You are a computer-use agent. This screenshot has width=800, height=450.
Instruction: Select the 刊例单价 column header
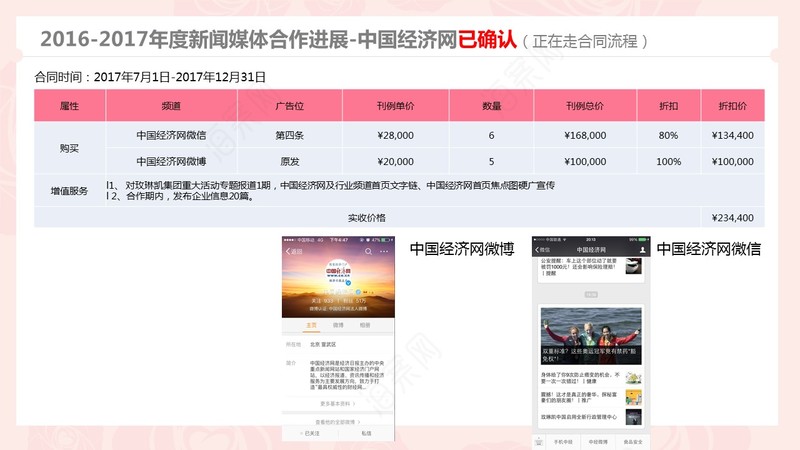(x=395, y=106)
